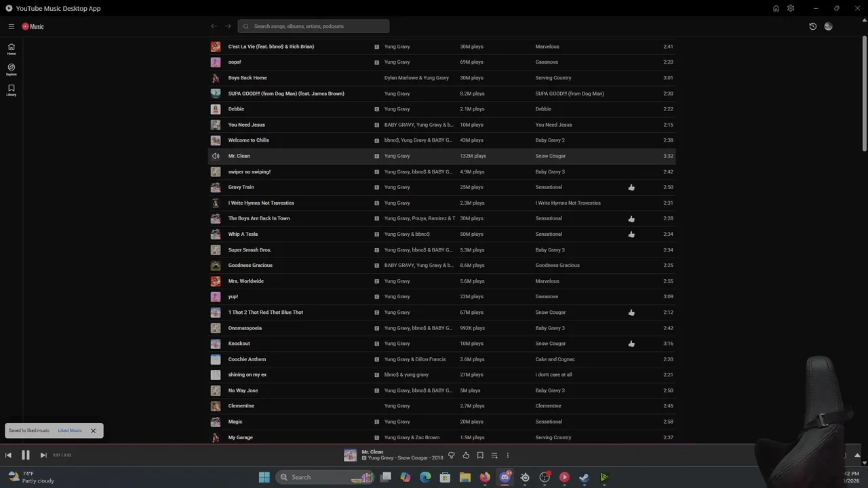This screenshot has height=488, width=868.
Task: Select the song Mrs. Worldwide
Action: coord(246,281)
